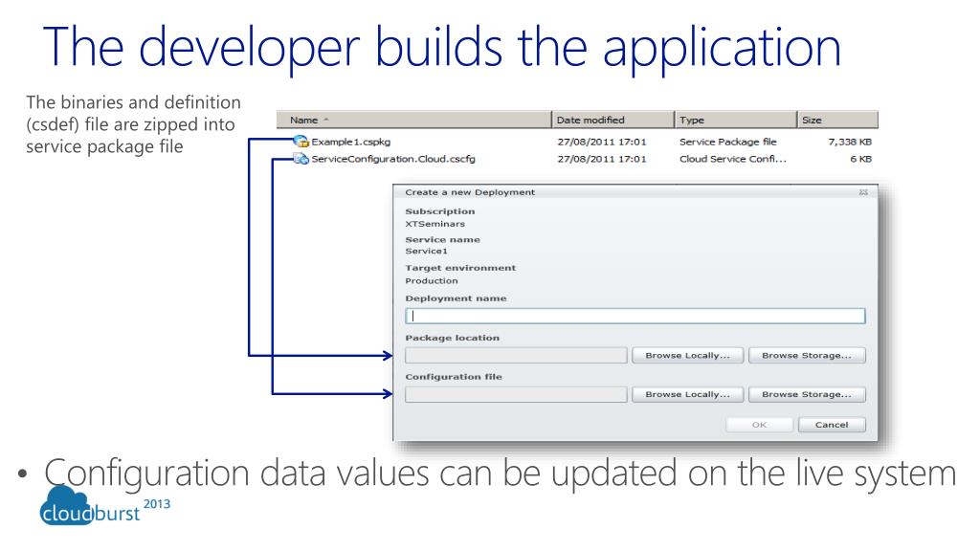Sort by the Type column header
The image size is (980, 551).
coord(736,120)
